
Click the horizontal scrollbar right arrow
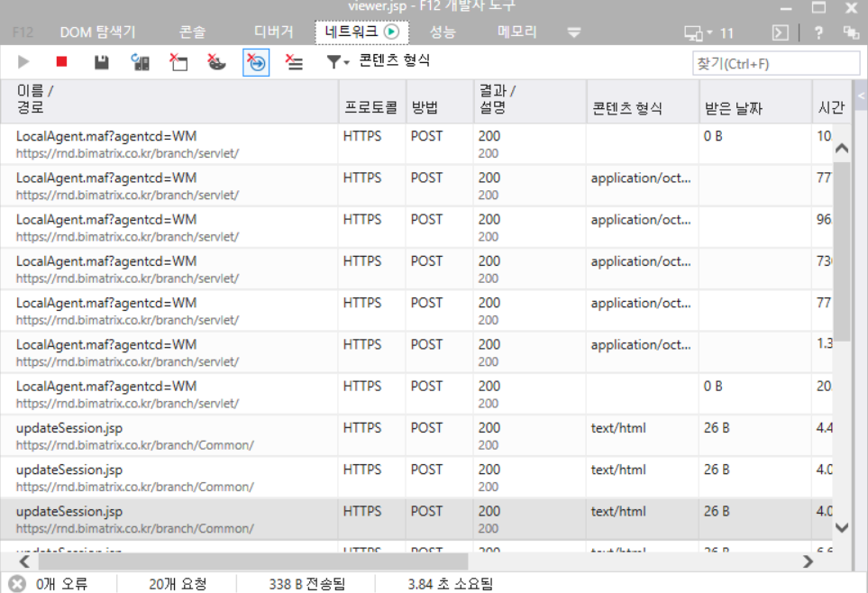coord(808,561)
